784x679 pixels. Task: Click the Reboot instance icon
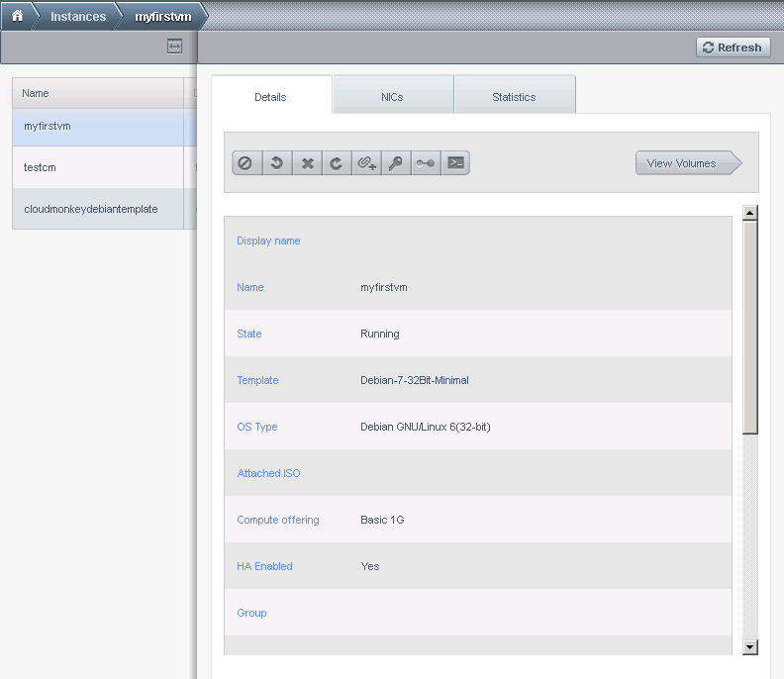coord(276,163)
